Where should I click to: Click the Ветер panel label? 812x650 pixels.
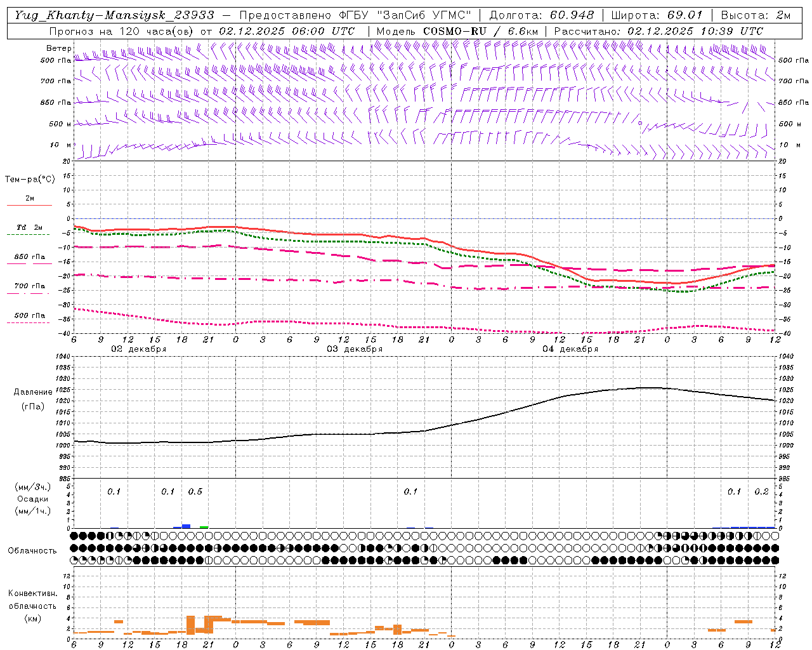click(x=58, y=48)
